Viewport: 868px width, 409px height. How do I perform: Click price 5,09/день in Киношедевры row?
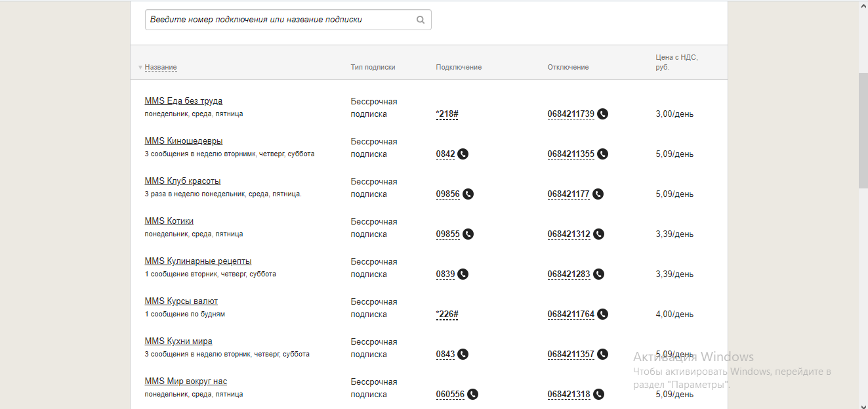click(674, 154)
